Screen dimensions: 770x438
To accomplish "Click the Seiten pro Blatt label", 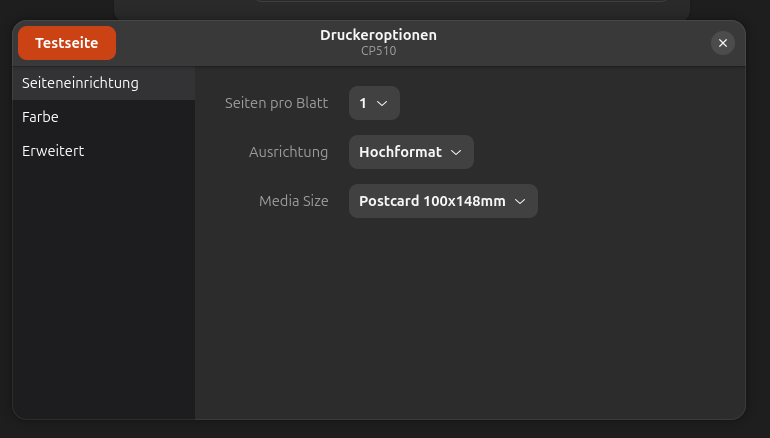I will point(276,103).
